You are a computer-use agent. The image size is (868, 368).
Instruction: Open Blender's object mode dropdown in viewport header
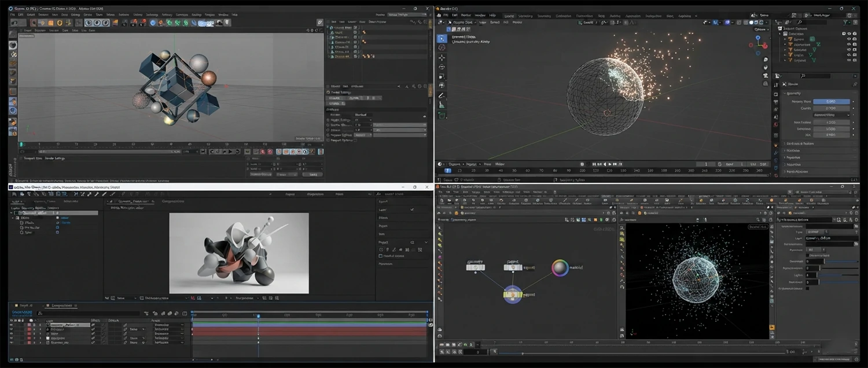(462, 23)
